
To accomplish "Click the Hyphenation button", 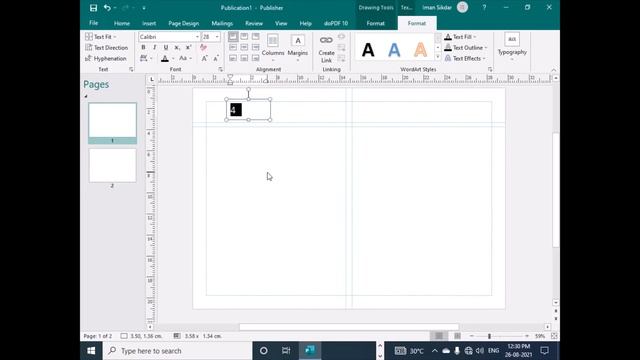I will [x=106, y=58].
